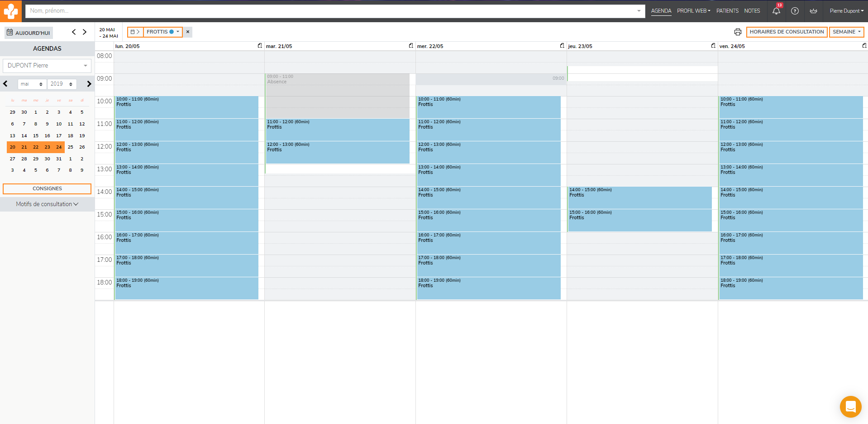Click the help question mark icon
Viewport: 868px width, 424px height.
coord(795,11)
